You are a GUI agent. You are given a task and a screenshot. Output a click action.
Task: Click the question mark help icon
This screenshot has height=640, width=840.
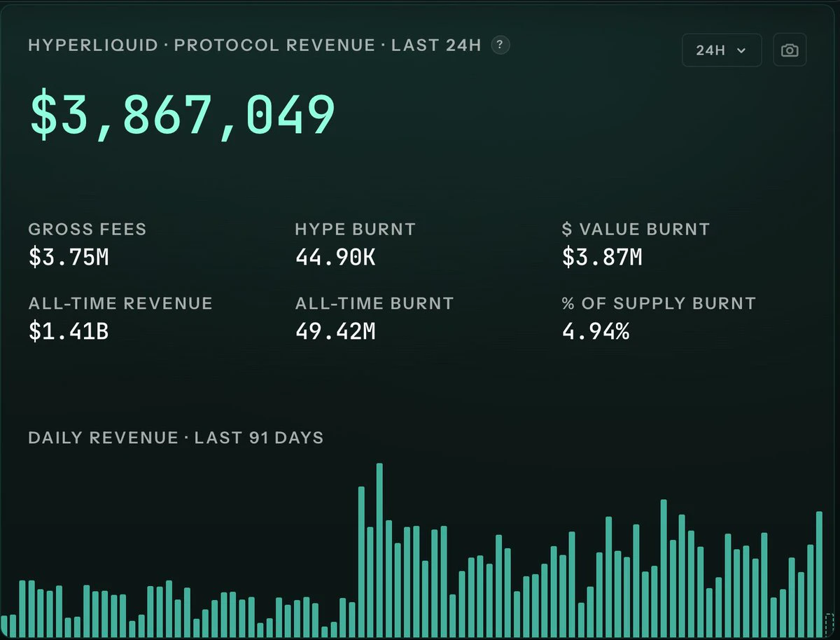[500, 46]
